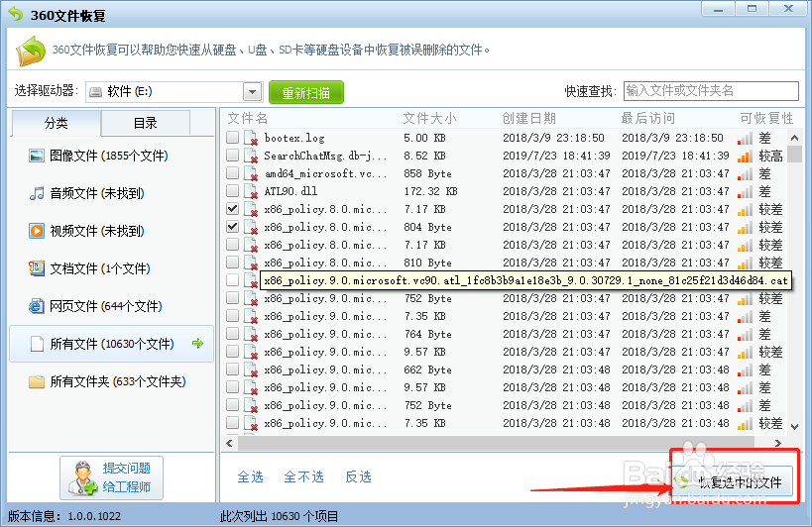The height and width of the screenshot is (527, 812).
Task: Click the green arrow beside 所有文件
Action: click(197, 343)
